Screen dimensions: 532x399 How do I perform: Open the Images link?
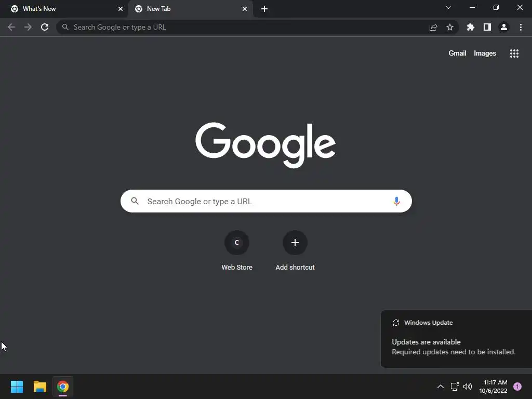point(485,54)
